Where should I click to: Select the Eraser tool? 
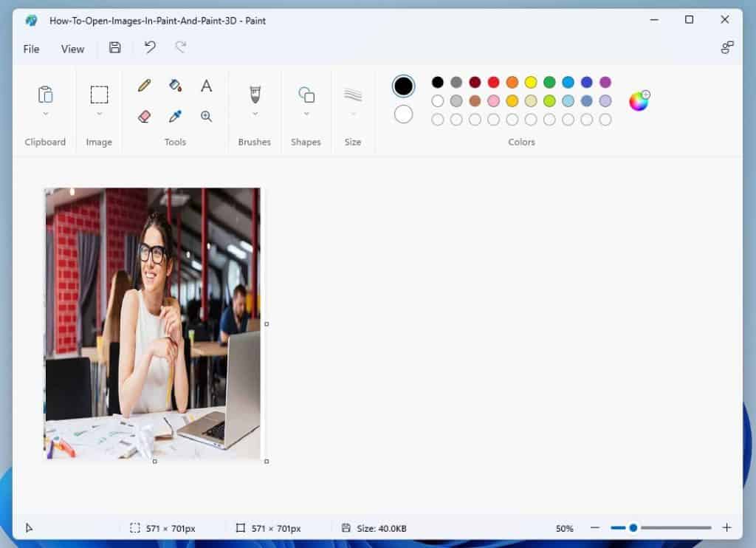[x=144, y=116]
